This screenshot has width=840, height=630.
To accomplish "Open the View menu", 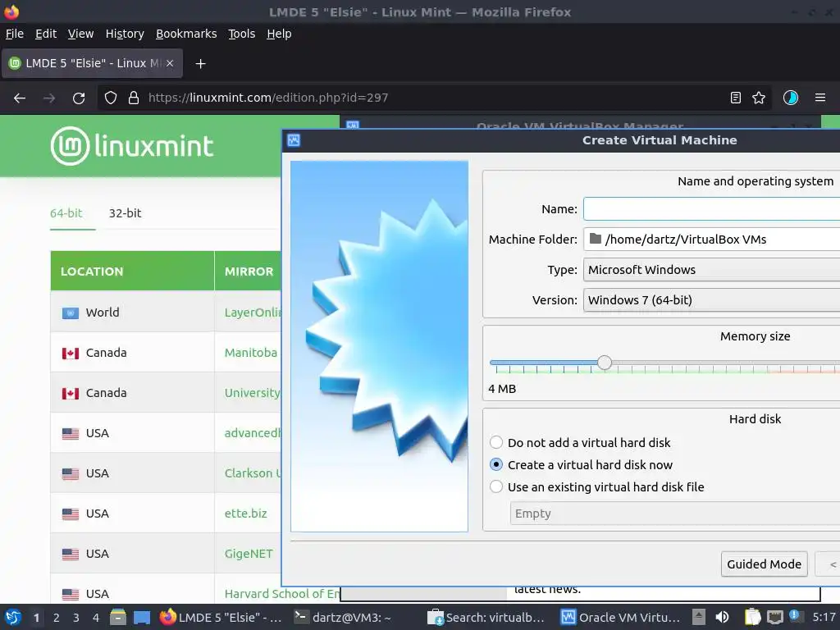I will coord(80,34).
